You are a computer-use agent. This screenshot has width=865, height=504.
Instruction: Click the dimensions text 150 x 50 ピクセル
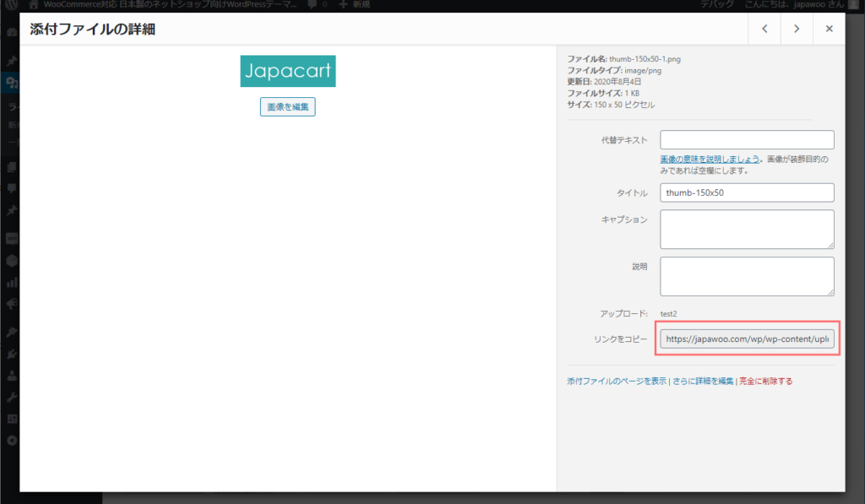click(624, 105)
